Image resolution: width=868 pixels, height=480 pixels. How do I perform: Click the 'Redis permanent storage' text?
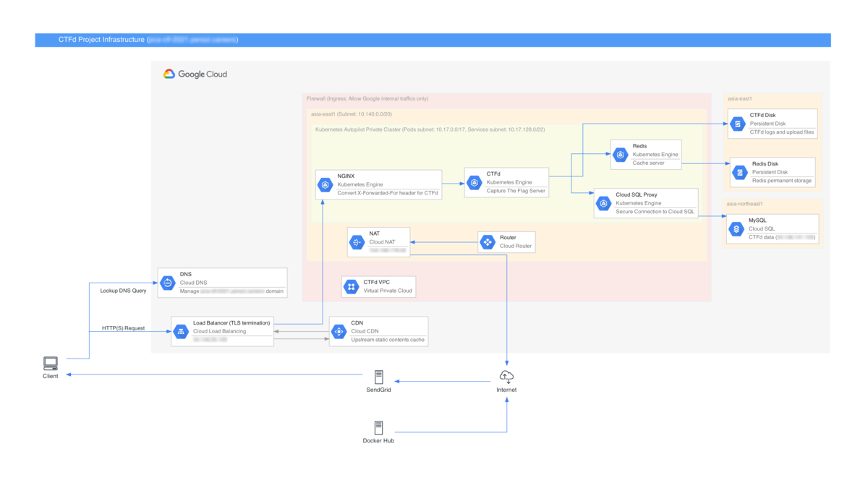pos(782,181)
